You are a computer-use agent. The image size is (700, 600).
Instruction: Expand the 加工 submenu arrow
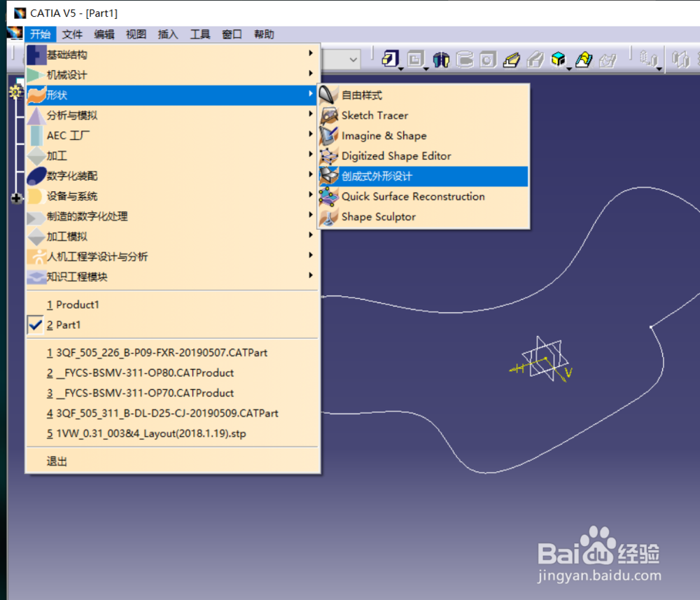click(311, 154)
